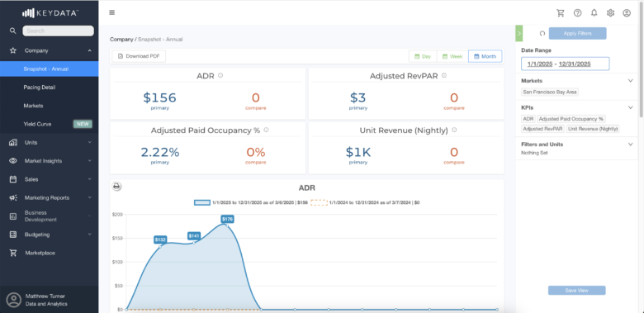Toggle the hamburger menu icon
This screenshot has width=644, height=313.
[x=111, y=12]
